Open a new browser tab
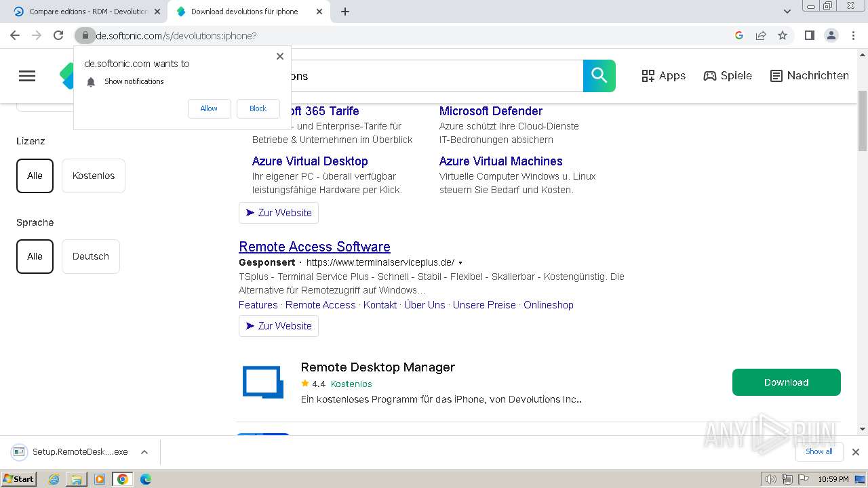868x488 pixels. 345,12
